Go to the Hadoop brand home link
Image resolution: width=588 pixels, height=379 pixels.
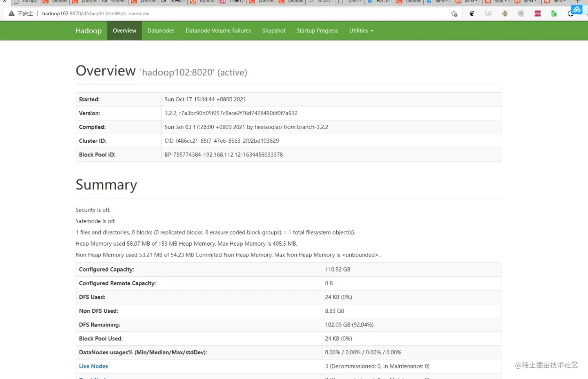(x=89, y=31)
